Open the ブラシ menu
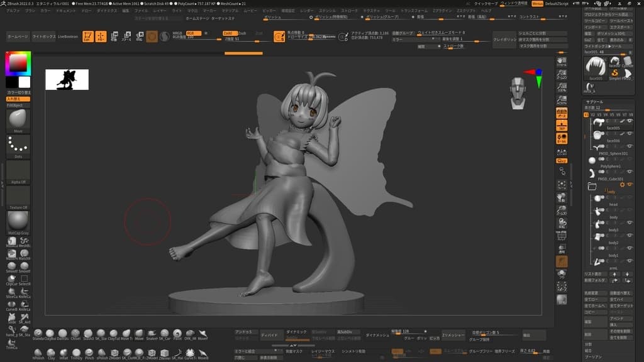Screen dimensions: 644x362 (x=30, y=11)
